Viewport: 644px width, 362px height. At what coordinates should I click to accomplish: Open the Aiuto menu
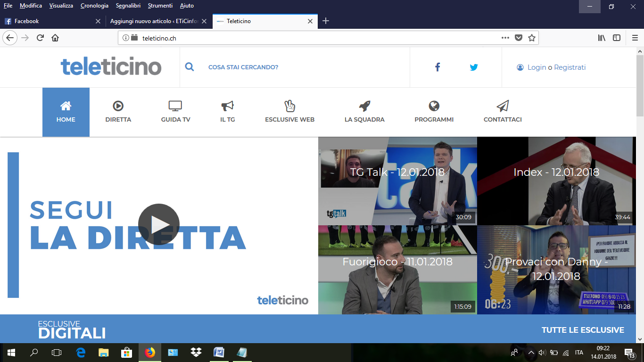click(187, 6)
